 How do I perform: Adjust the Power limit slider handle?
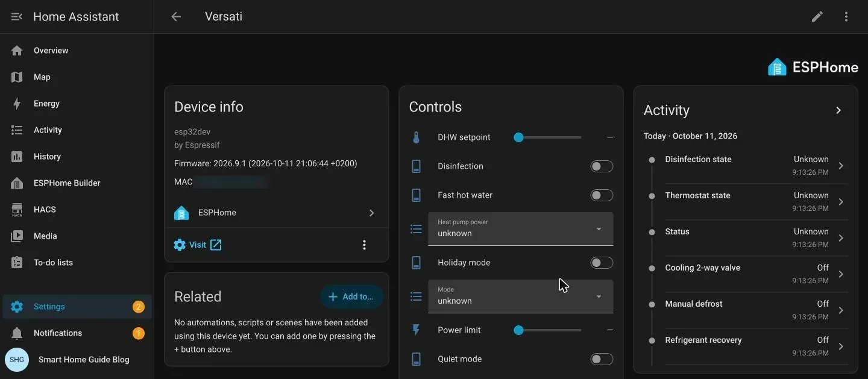pyautogui.click(x=518, y=330)
